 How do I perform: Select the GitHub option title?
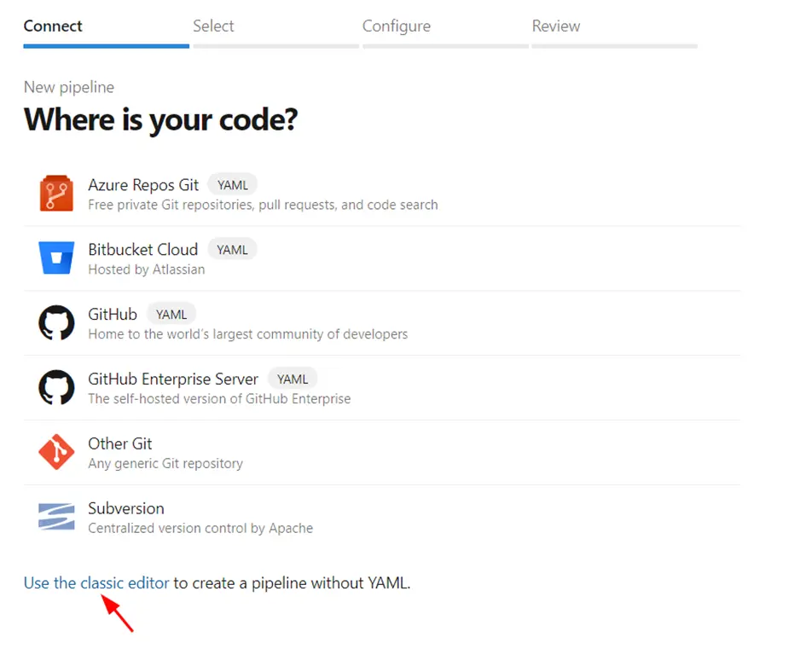pos(113,315)
